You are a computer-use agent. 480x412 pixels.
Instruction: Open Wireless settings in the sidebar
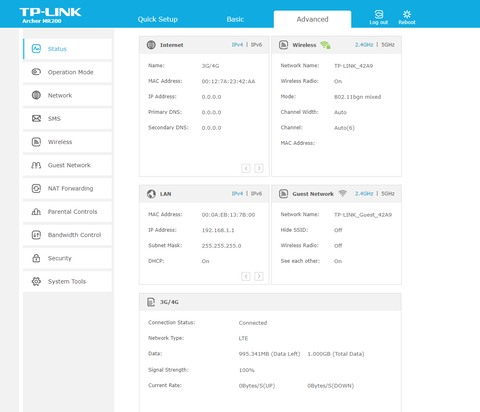coord(67,142)
